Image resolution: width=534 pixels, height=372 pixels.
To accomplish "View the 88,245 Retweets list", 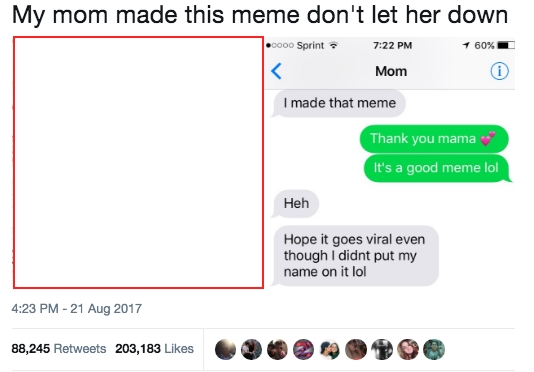I will point(59,348).
